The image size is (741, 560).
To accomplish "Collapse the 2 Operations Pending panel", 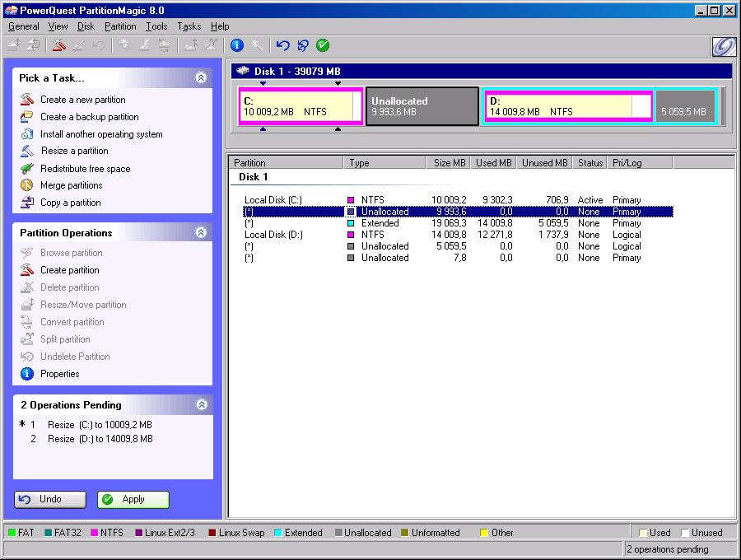I will 202,404.
